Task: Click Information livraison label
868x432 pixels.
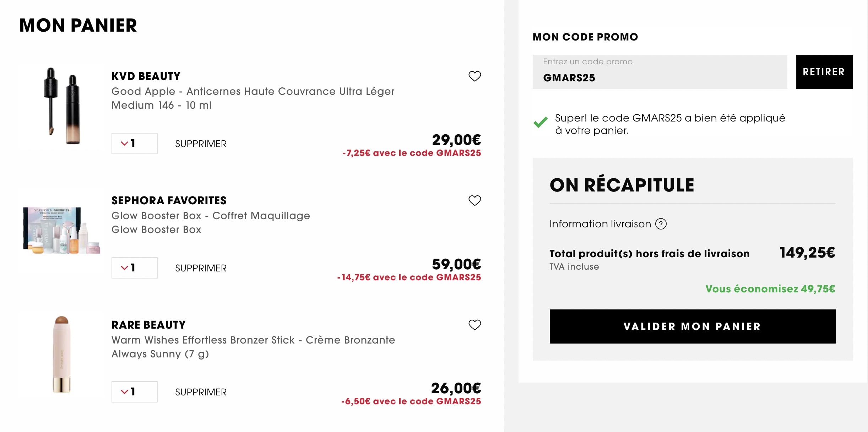Action: tap(600, 224)
